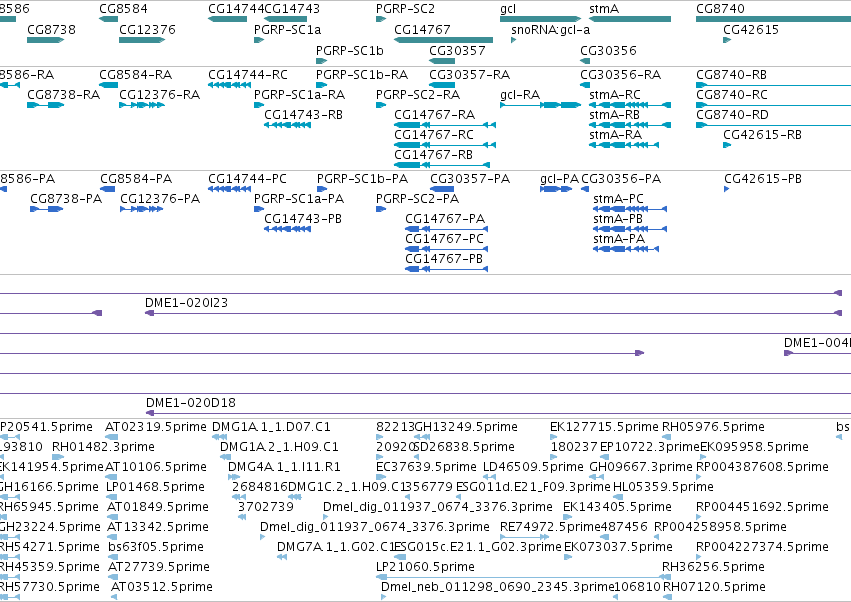The image size is (851, 602).
Task: Select the DME1-020D18 BAC clone label
Action: click(x=191, y=403)
